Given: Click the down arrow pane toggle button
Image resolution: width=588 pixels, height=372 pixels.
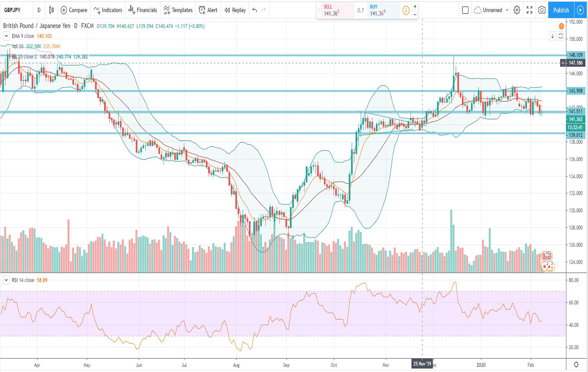Looking at the screenshot, I should (552, 36).
